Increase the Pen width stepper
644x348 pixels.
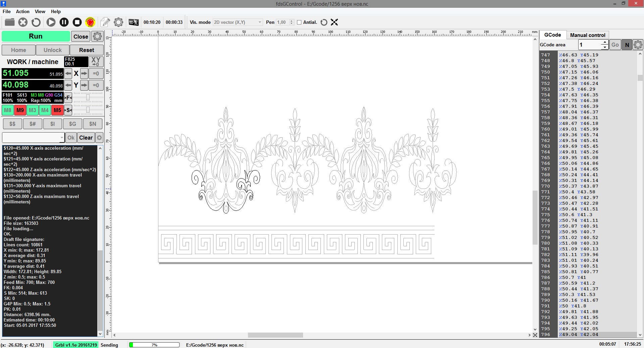coord(291,20)
